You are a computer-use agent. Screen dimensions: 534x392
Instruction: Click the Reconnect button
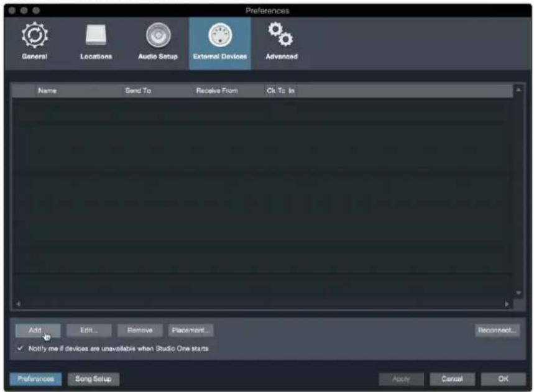pos(497,330)
